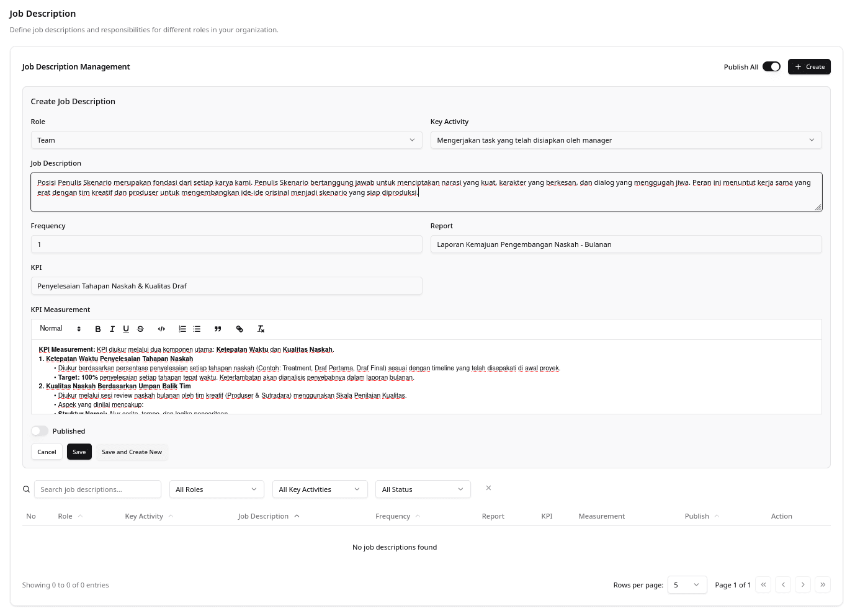Click the Action column header
The width and height of the screenshot is (855, 616).
pyautogui.click(x=782, y=516)
